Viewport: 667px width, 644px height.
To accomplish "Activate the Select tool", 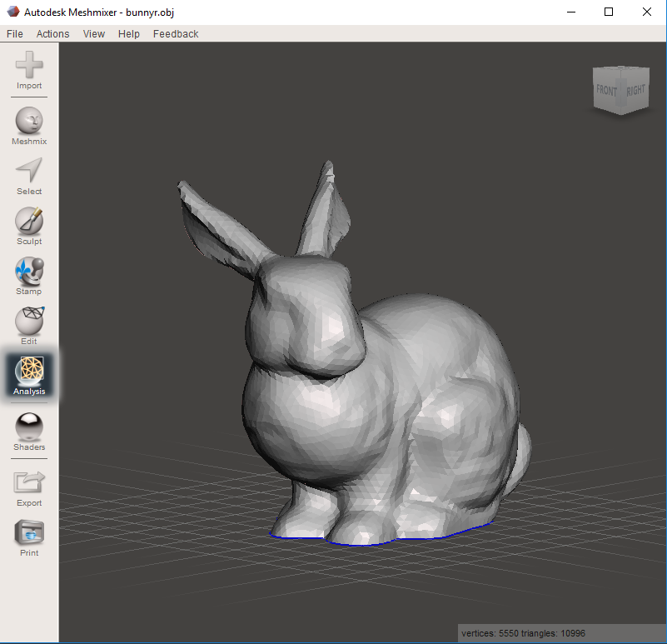I will point(29,177).
